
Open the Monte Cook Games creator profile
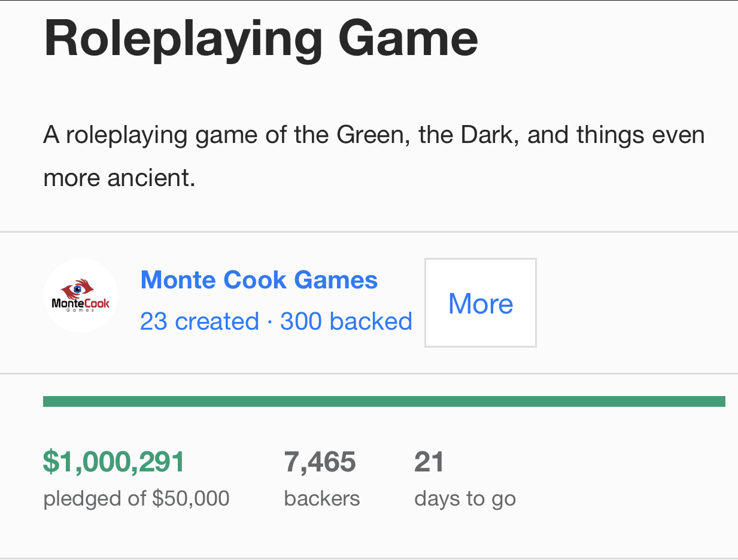click(x=259, y=280)
